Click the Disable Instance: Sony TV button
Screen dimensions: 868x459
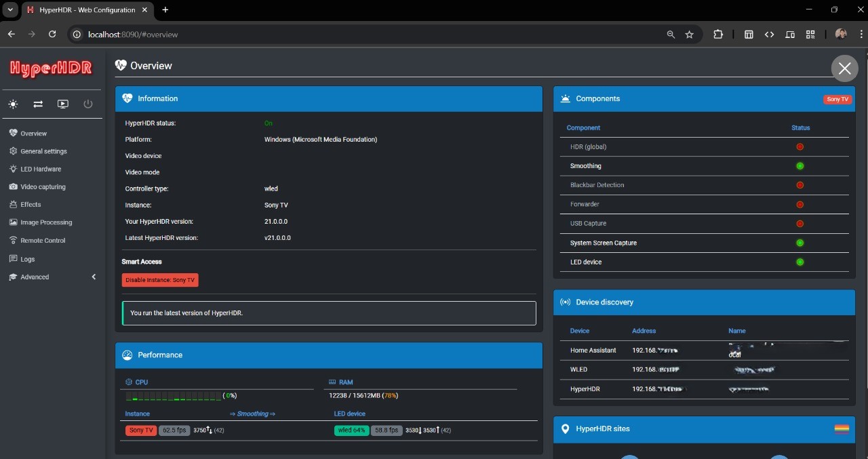pyautogui.click(x=160, y=280)
